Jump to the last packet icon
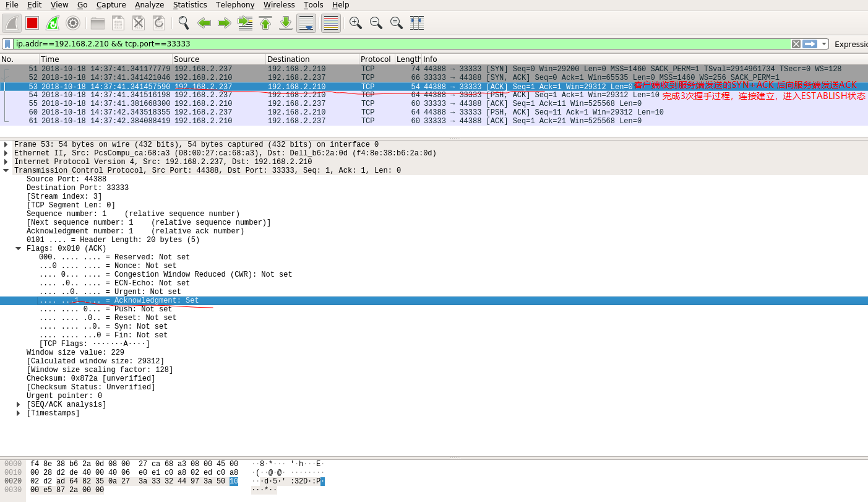 (286, 23)
